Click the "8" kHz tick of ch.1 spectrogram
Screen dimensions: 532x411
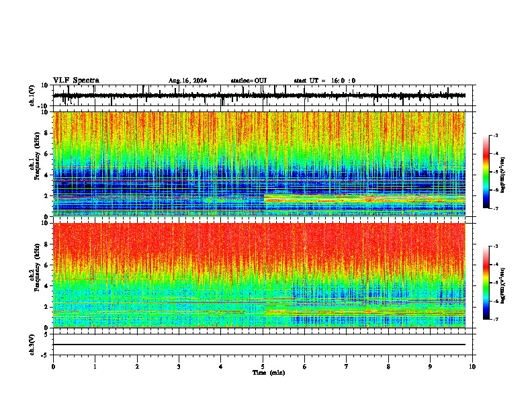[x=47, y=133]
